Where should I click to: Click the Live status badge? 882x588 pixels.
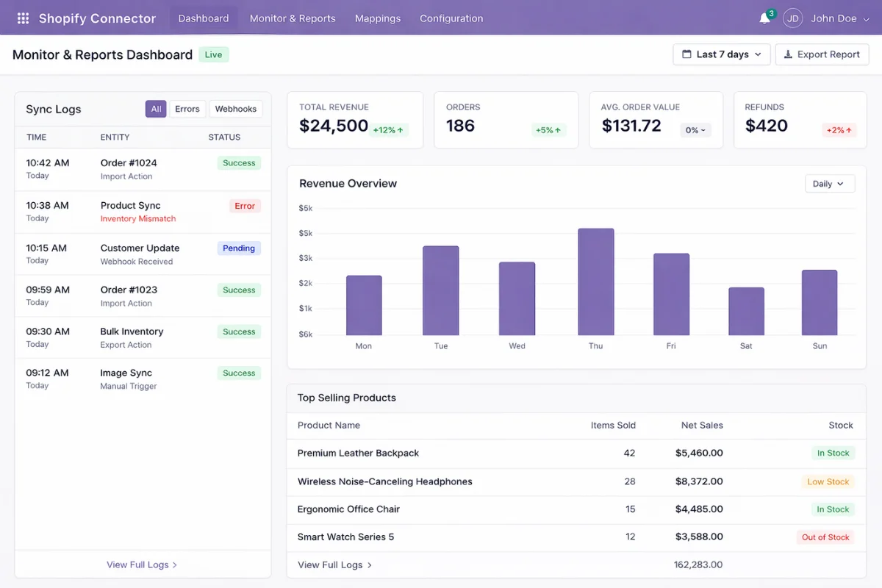coord(213,54)
